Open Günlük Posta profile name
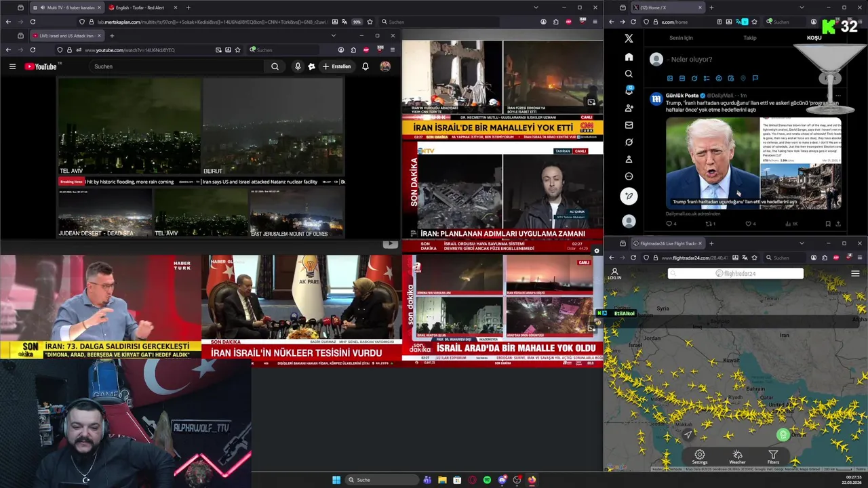This screenshot has height=488, width=868. point(682,96)
